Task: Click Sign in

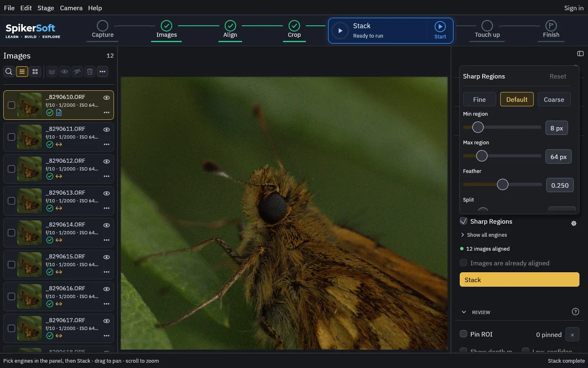Action: (x=574, y=8)
